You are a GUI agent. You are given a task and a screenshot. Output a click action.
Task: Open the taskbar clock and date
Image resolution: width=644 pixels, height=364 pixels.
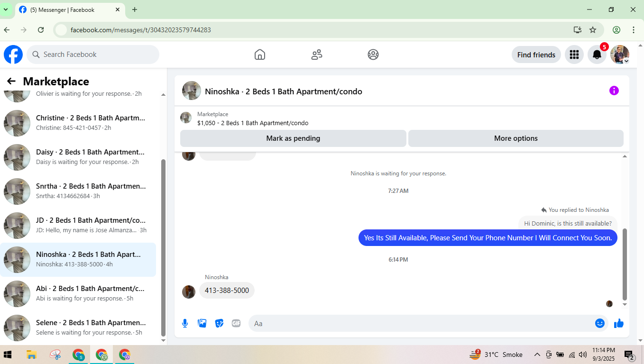coord(604,355)
